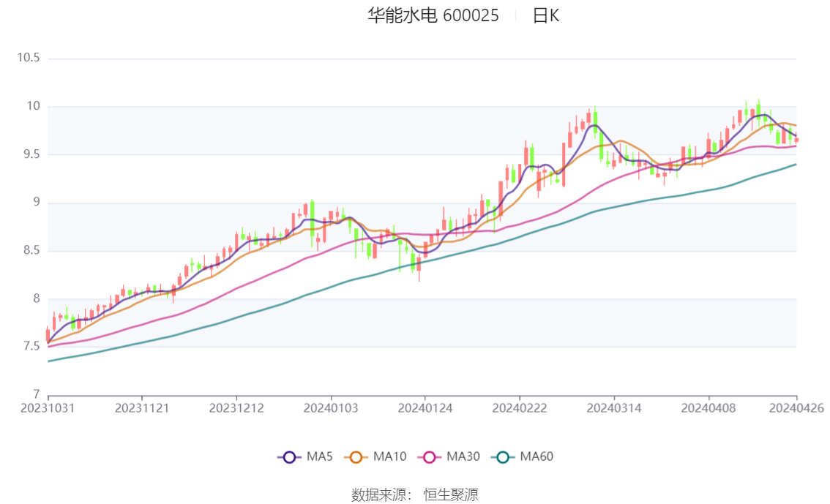Hide the MA5 series via its label
This screenshot has width=830, height=504.
(320, 456)
